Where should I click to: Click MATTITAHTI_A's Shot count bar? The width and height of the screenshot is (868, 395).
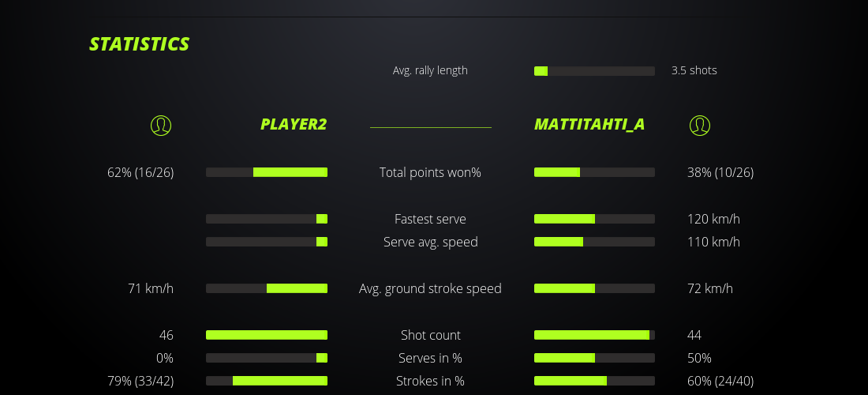point(594,335)
